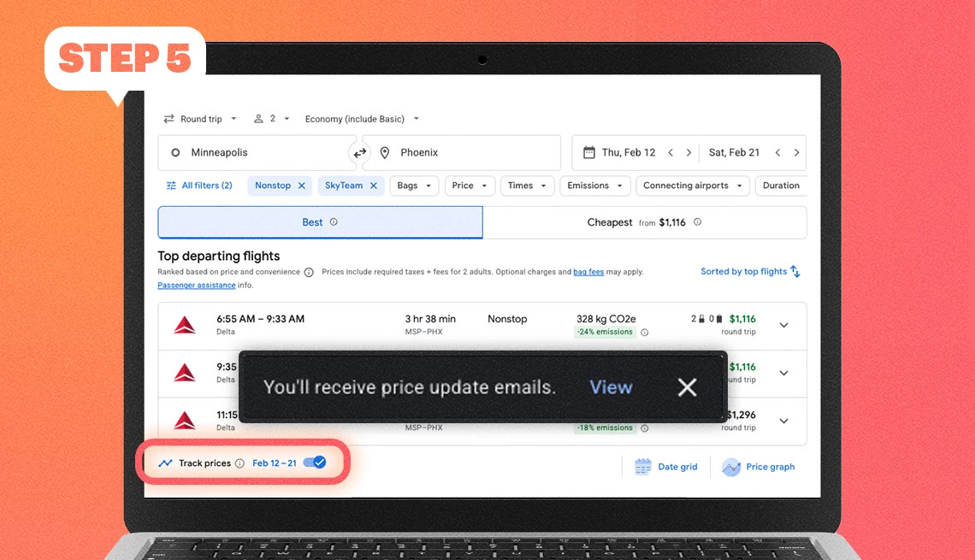Image resolution: width=975 pixels, height=560 pixels.
Task: Click the swap origin and destination icon
Action: [358, 151]
